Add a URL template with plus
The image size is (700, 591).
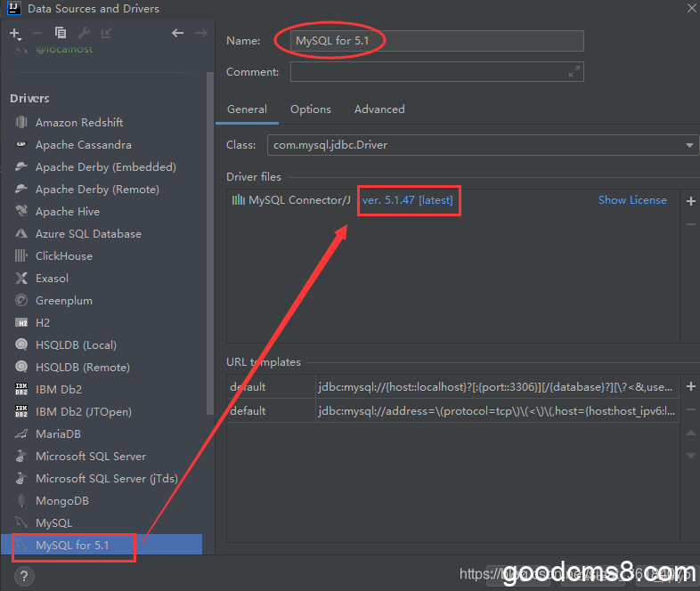tap(690, 386)
